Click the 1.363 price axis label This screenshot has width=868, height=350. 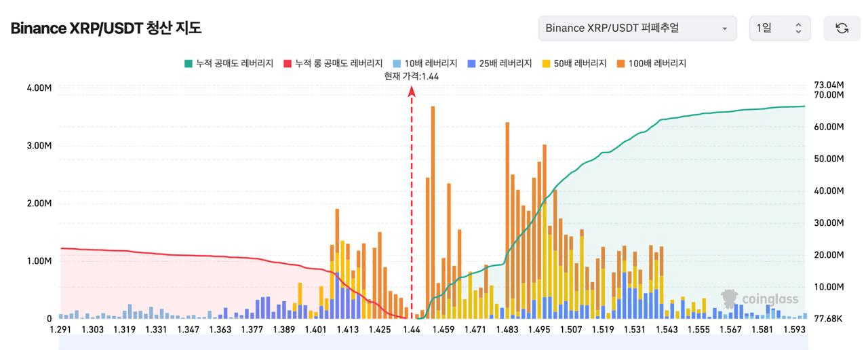(x=220, y=330)
